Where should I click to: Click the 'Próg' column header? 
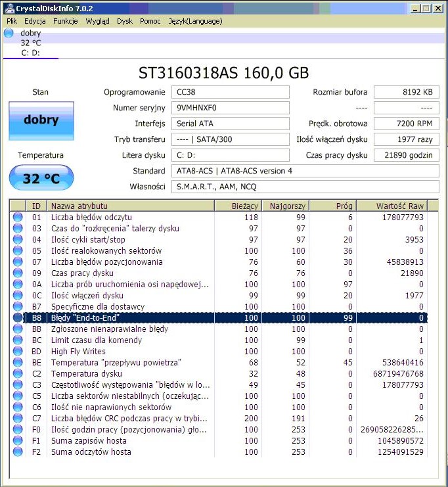[x=333, y=206]
